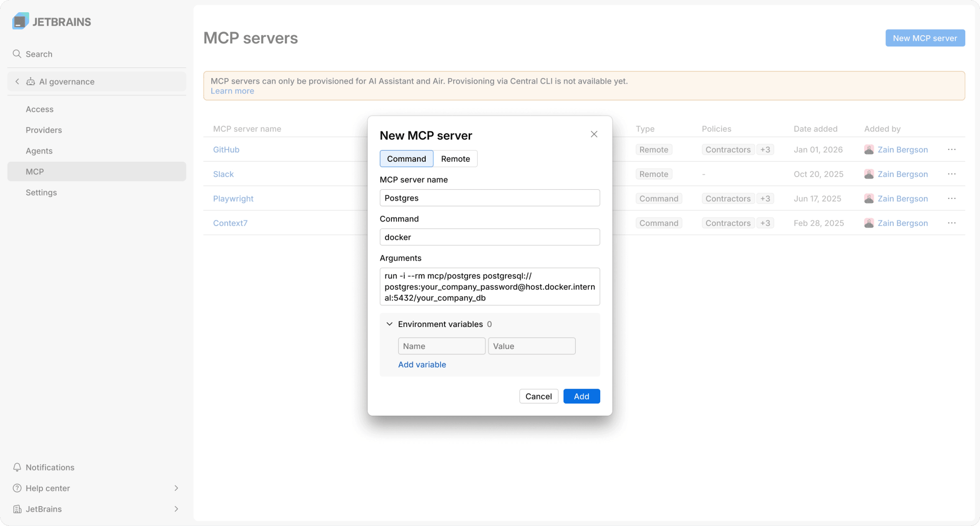Open the Slack MCP server link
Screen dimensions: 980x526
(223, 174)
